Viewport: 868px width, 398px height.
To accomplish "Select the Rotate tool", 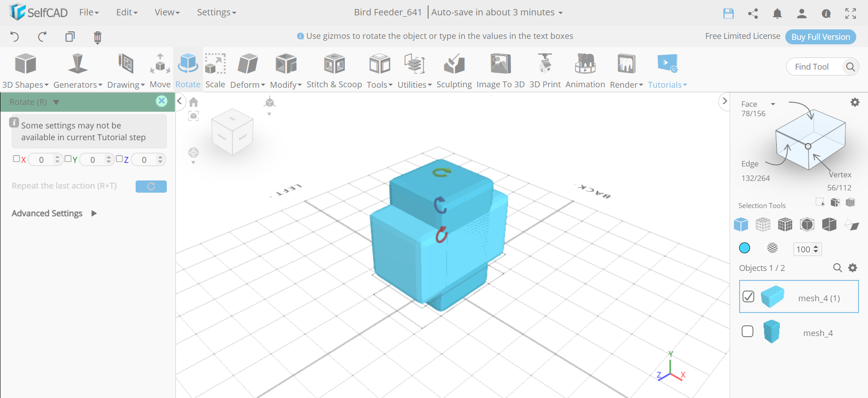I will click(x=188, y=71).
